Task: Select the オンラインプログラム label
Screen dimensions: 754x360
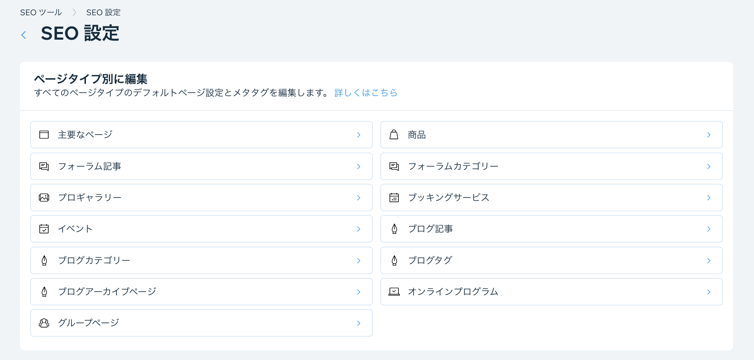Action: pos(453,292)
